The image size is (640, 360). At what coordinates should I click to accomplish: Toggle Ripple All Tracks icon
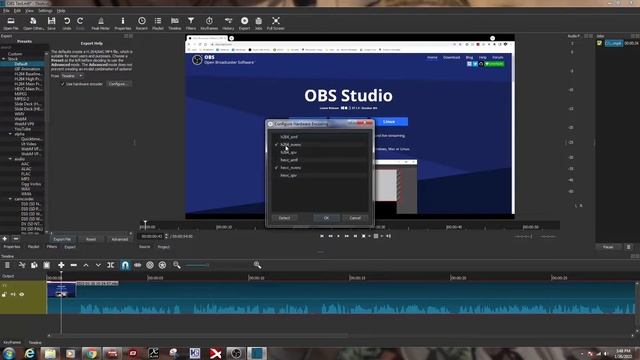point(162,265)
